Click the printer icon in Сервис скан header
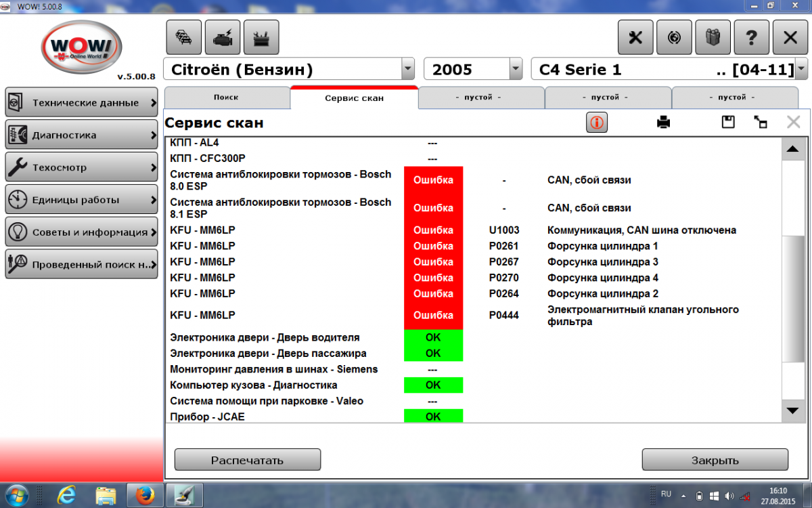Image resolution: width=812 pixels, height=508 pixels. [x=663, y=123]
